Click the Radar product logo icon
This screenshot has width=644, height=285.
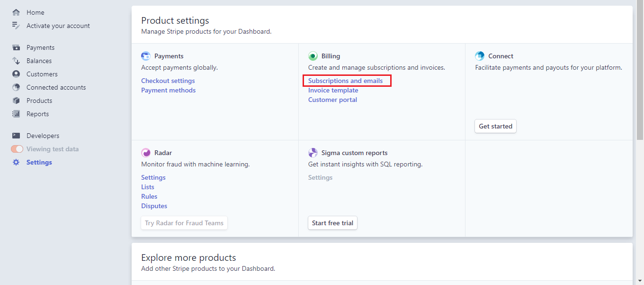[146, 153]
